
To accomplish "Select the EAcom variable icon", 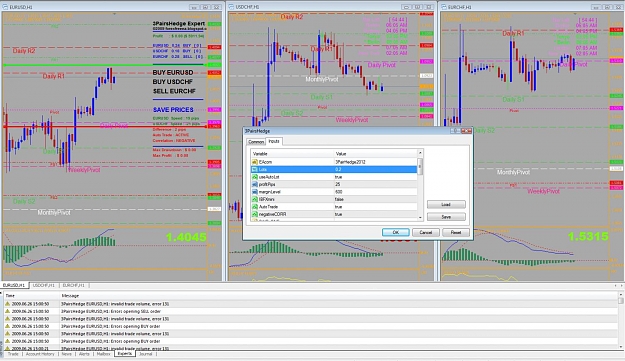I will (255, 162).
